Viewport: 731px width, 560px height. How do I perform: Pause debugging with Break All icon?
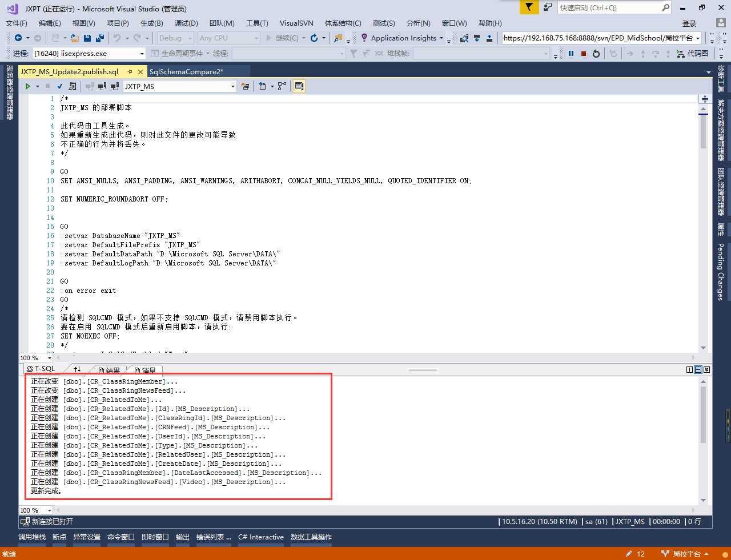click(x=571, y=53)
